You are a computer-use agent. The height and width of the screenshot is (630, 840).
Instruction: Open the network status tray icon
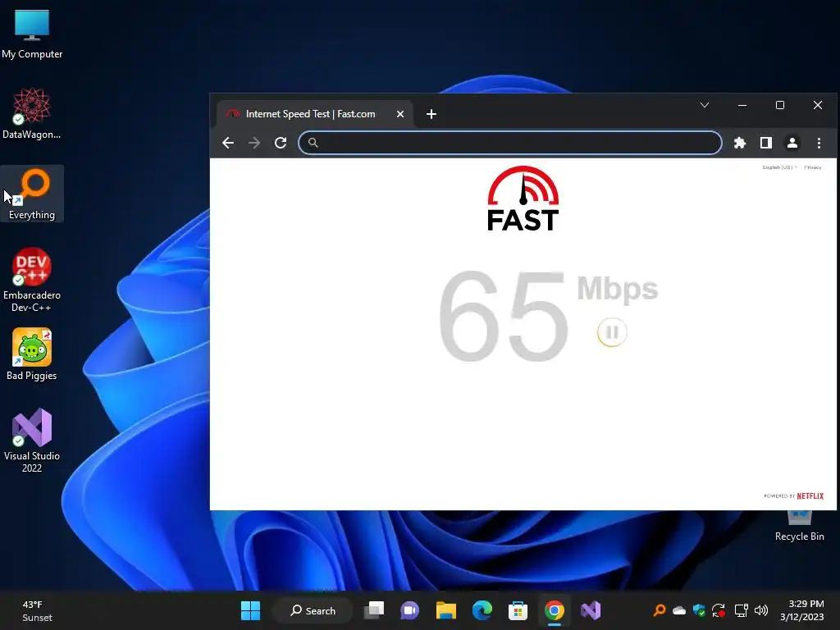(741, 610)
